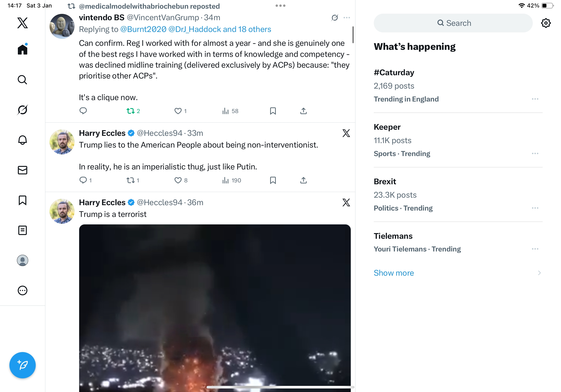Expand Show more trends chevron

click(x=539, y=273)
